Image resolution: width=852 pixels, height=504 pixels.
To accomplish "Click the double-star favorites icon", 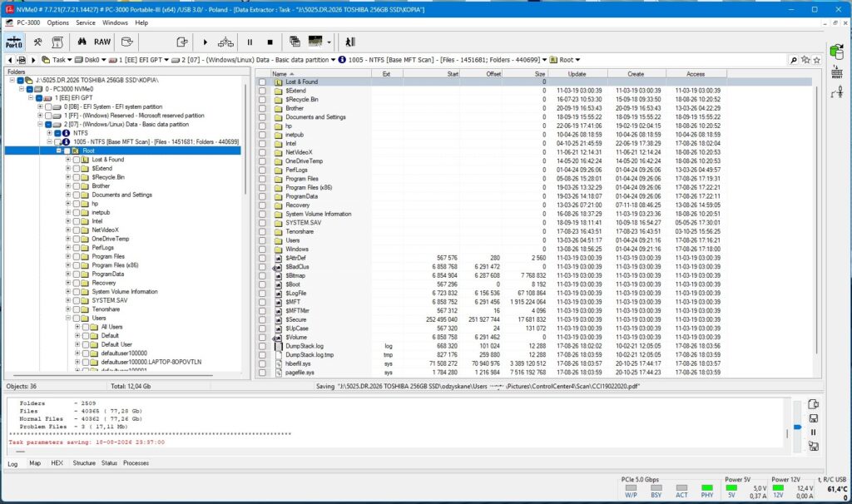I will [x=805, y=60].
